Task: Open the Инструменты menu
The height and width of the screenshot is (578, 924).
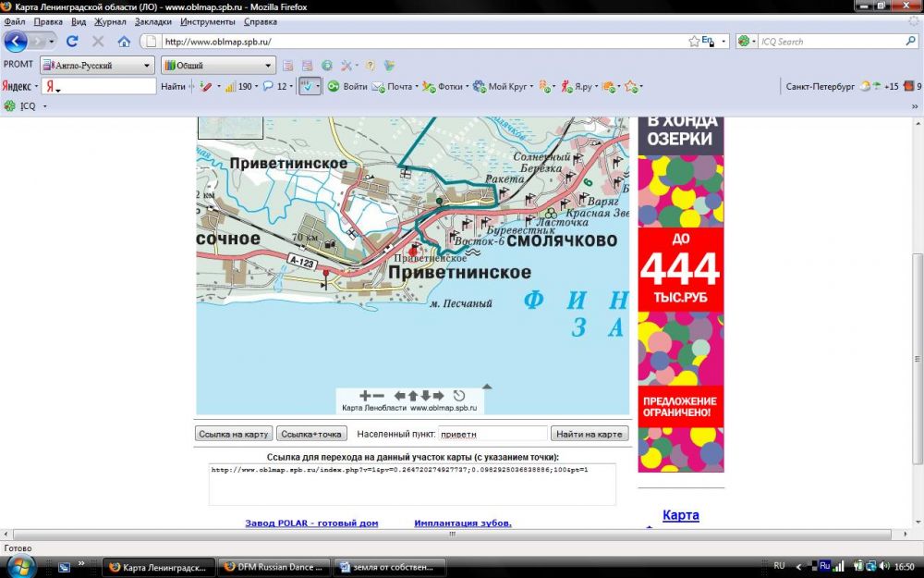Action: [x=208, y=21]
